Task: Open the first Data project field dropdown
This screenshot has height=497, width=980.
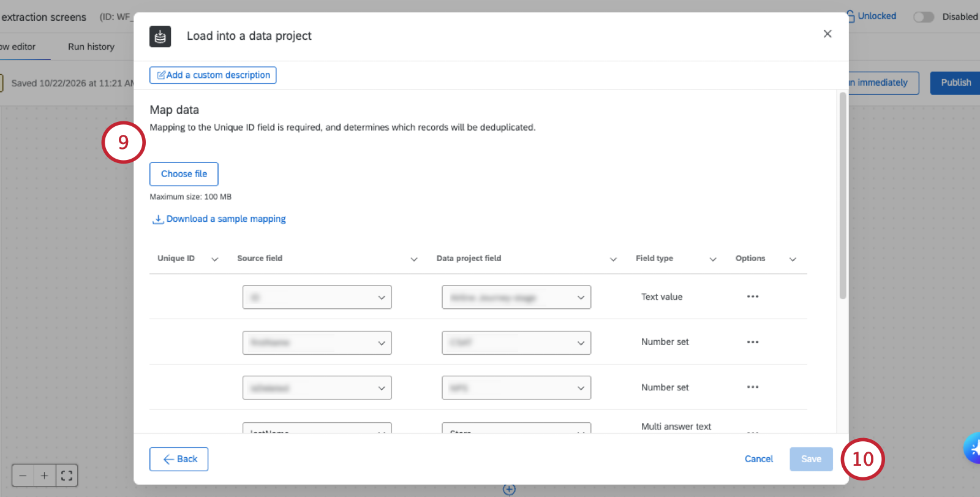Action: click(x=516, y=297)
